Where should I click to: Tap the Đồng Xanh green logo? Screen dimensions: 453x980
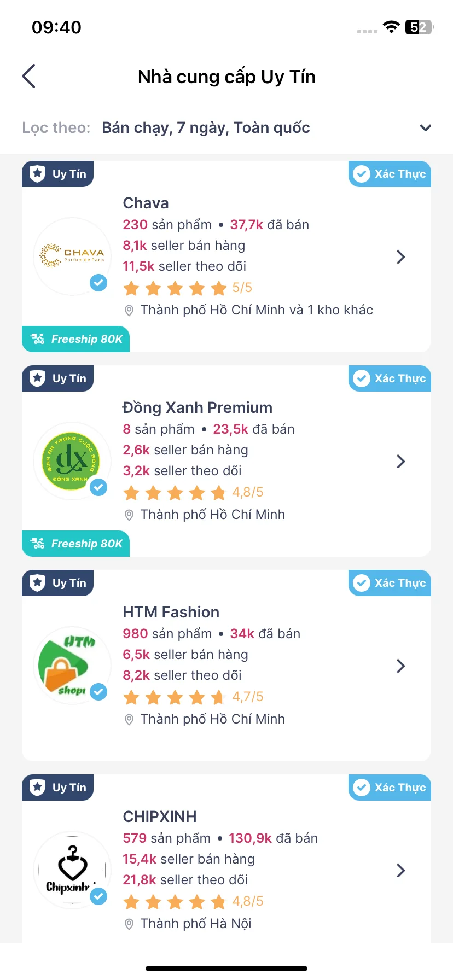coord(72,461)
